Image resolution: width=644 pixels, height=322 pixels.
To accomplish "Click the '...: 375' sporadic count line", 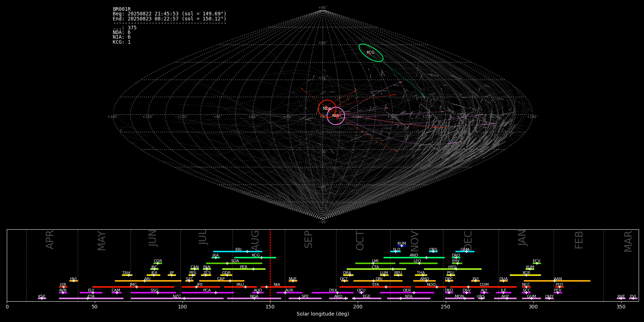I will (x=125, y=28).
